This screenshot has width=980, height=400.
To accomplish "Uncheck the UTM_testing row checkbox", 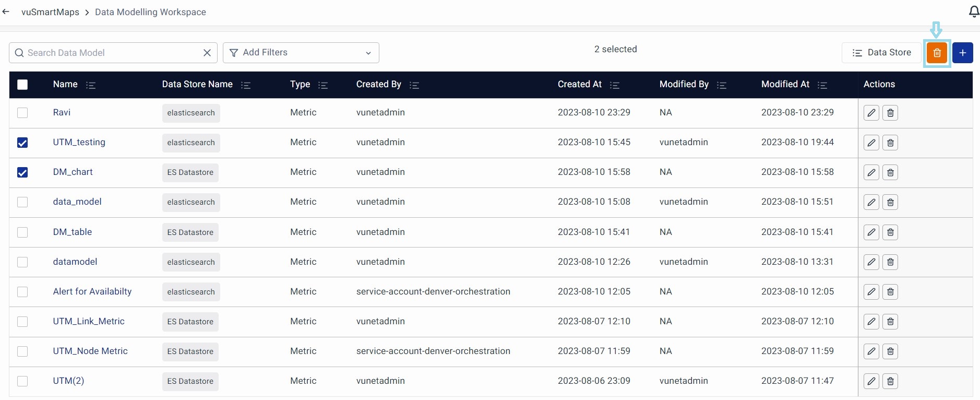I will coord(22,143).
